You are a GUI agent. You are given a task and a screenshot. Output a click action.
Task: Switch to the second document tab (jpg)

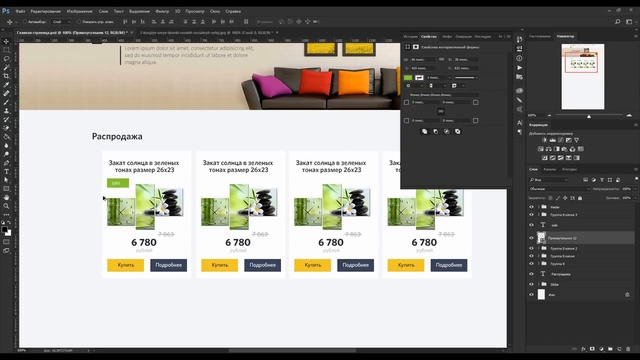[206, 32]
